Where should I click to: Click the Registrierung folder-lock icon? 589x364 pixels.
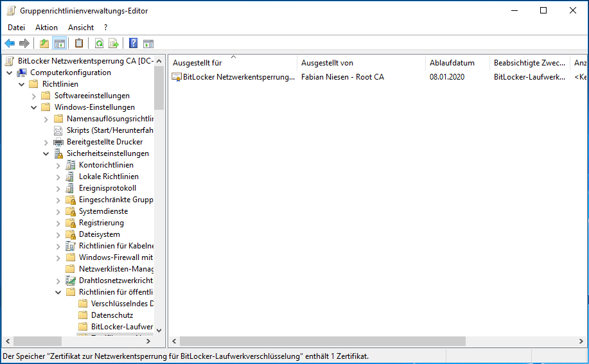70,223
